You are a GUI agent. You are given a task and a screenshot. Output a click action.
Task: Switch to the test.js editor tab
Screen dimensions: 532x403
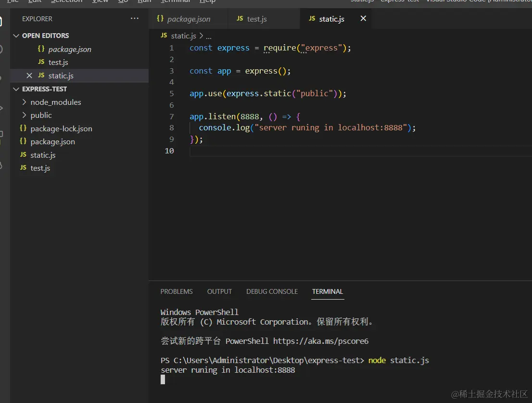[x=256, y=19]
